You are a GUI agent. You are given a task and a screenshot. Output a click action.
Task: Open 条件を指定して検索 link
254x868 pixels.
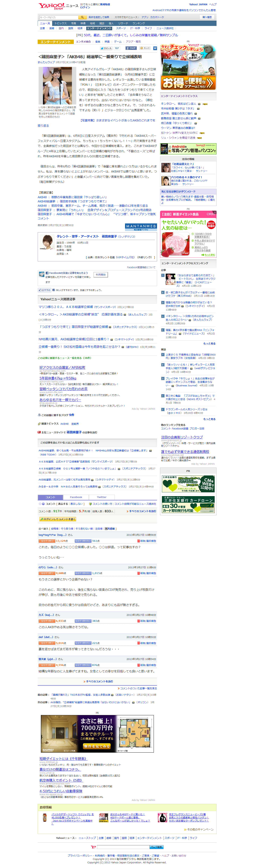click(99, 17)
